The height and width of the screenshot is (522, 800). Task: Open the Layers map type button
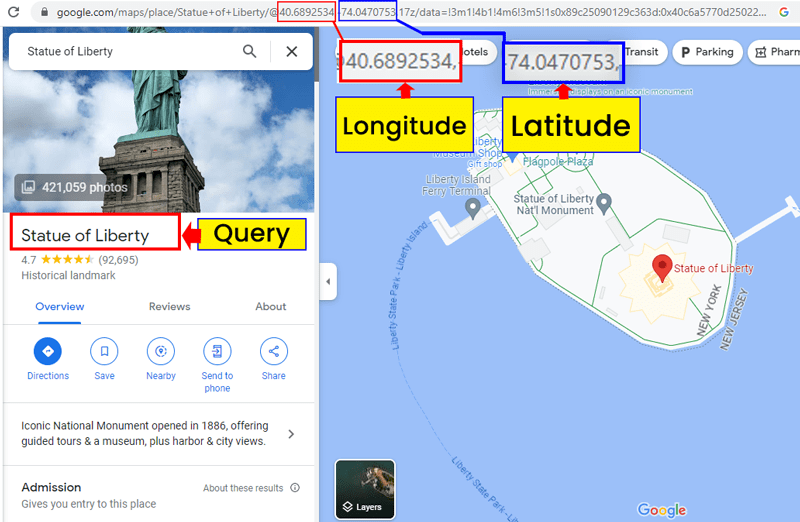tap(365, 489)
